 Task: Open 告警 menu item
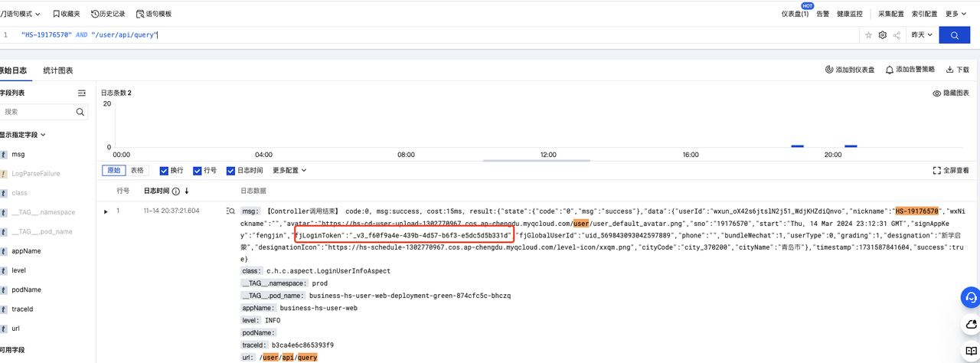[x=823, y=14]
